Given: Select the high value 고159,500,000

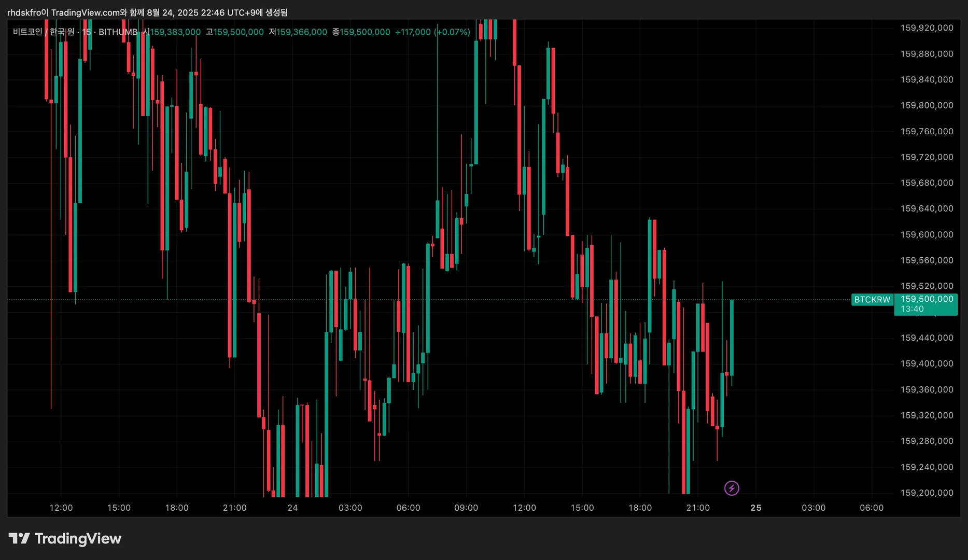Looking at the screenshot, I should coord(235,32).
